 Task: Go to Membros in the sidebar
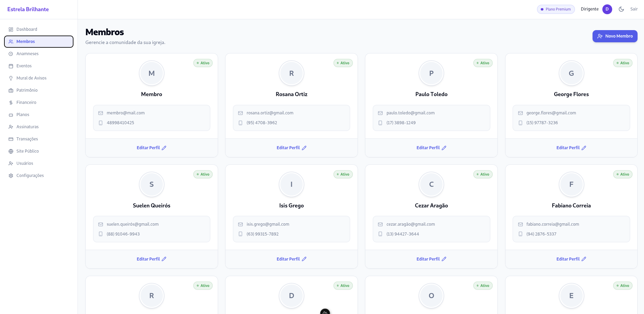(39, 42)
